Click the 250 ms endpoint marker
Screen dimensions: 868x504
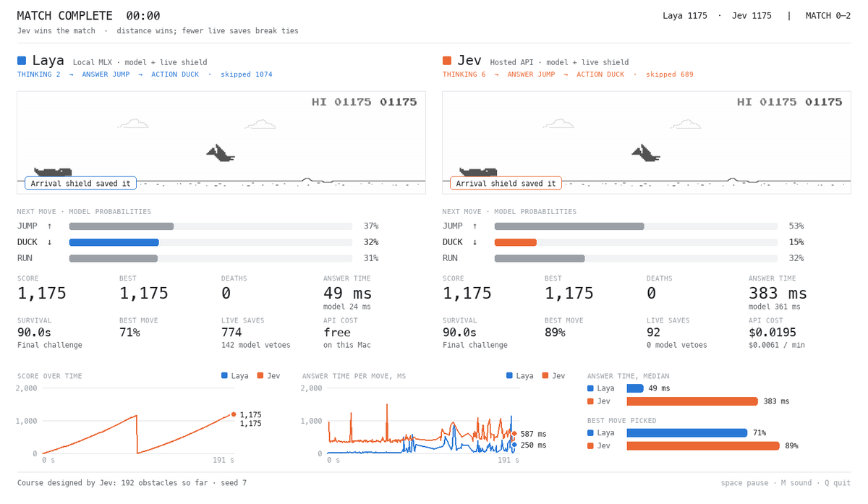(x=514, y=445)
